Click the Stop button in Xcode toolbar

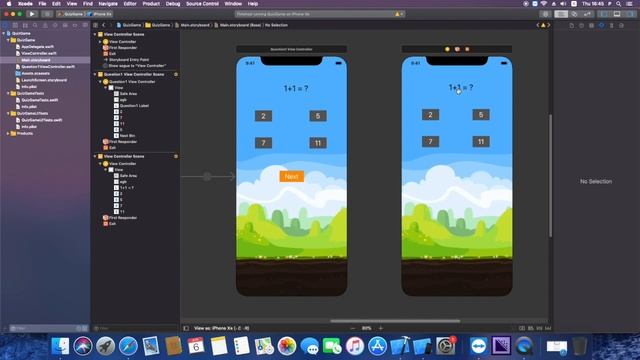click(47, 14)
